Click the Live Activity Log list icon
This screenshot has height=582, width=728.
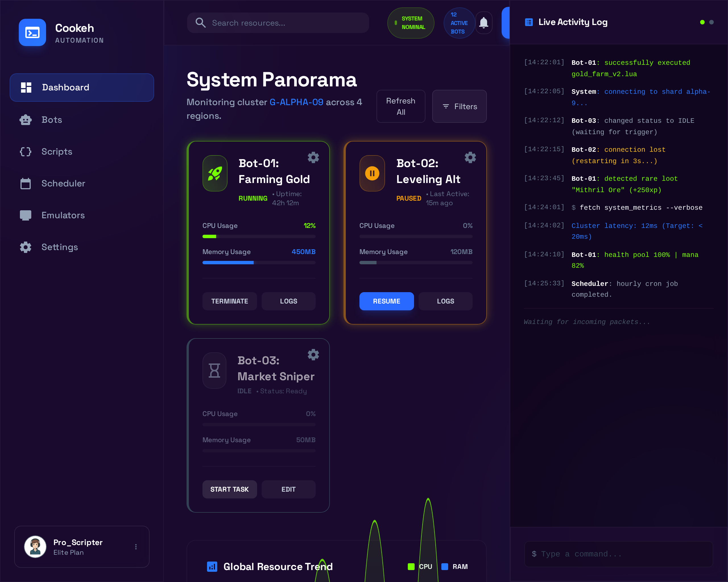click(x=529, y=22)
